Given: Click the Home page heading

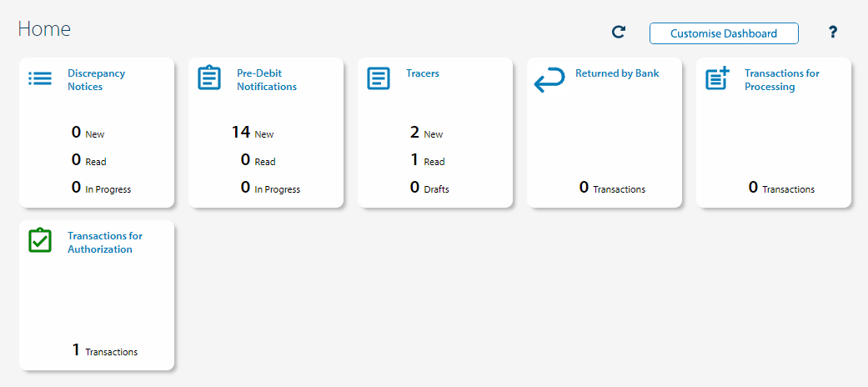Looking at the screenshot, I should [44, 29].
